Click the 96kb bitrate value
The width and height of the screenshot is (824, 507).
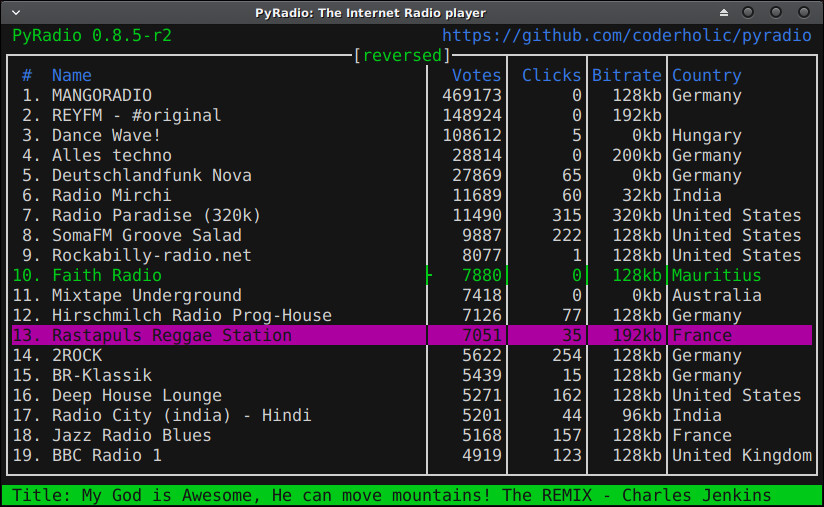642,415
